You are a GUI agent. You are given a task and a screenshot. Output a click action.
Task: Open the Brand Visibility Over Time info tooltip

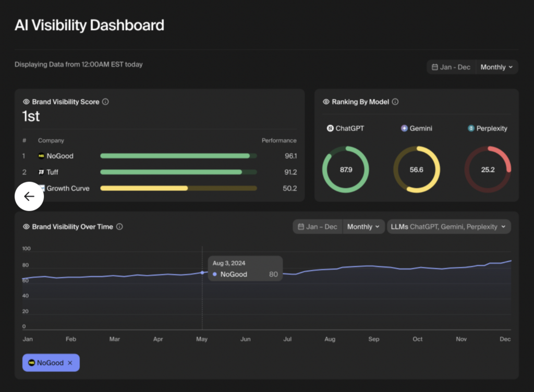click(120, 227)
